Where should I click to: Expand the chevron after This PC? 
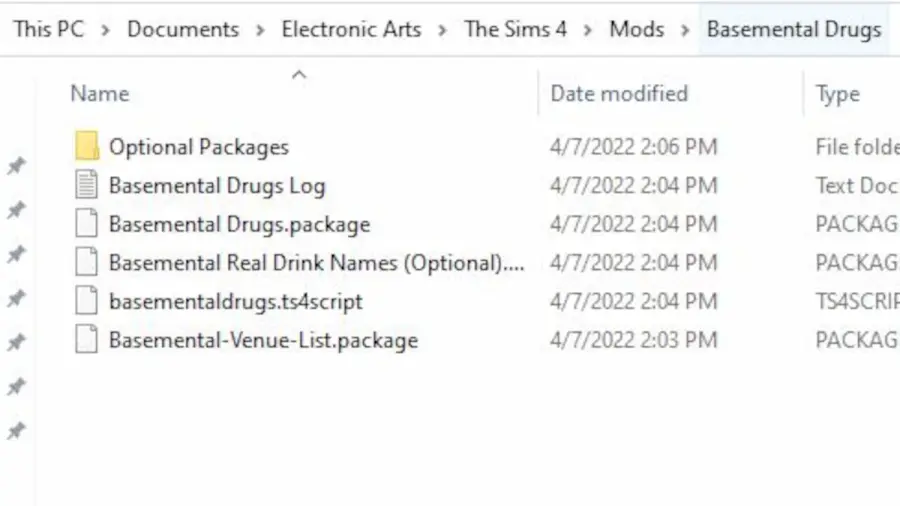click(x=105, y=30)
